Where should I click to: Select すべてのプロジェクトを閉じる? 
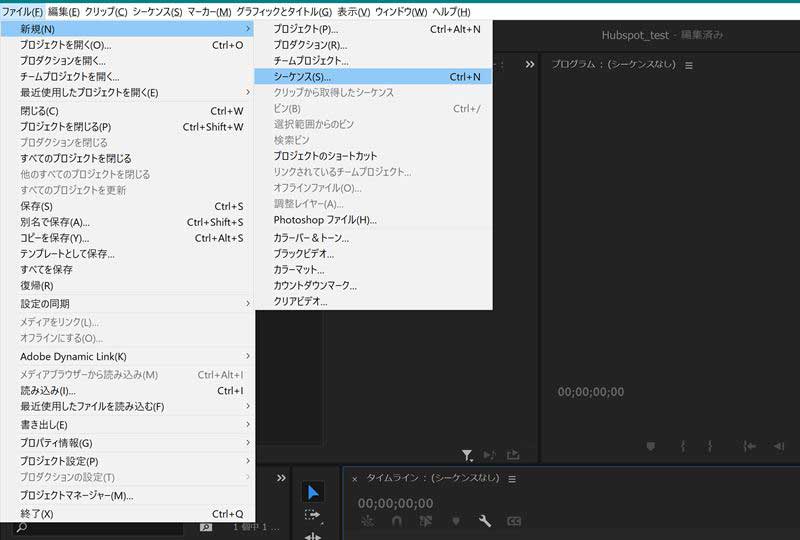pos(127,158)
